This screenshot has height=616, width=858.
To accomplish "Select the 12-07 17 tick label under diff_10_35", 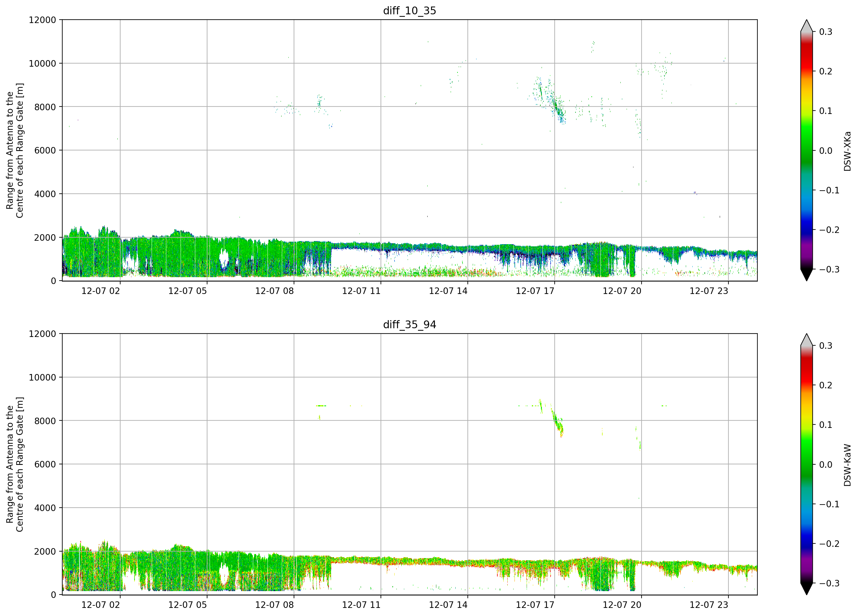I will 535,291.
